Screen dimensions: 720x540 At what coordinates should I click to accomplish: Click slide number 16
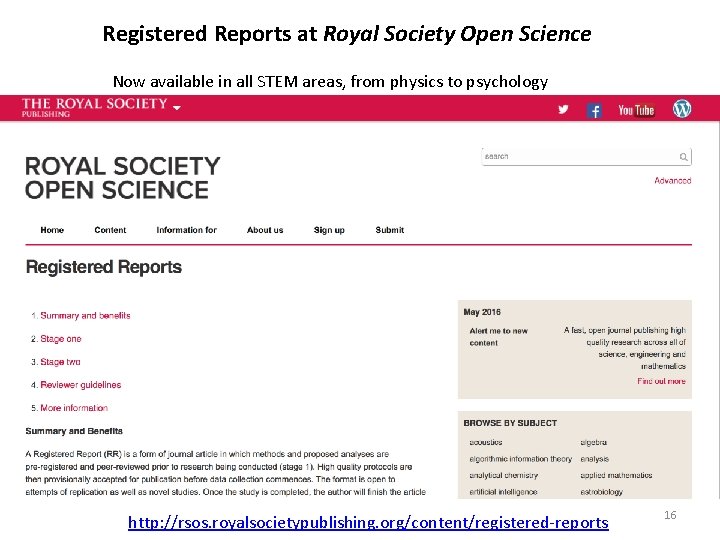pyautogui.click(x=670, y=515)
